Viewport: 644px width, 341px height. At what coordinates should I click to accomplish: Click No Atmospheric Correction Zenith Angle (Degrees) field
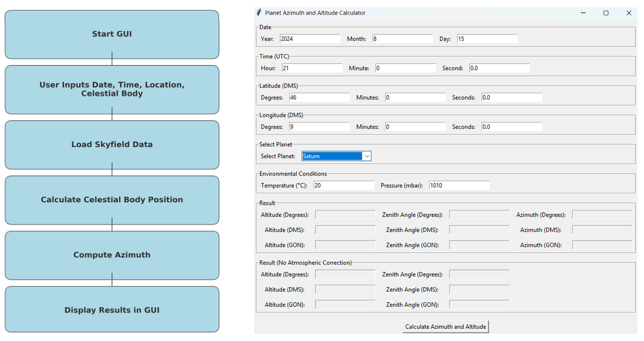click(x=479, y=274)
